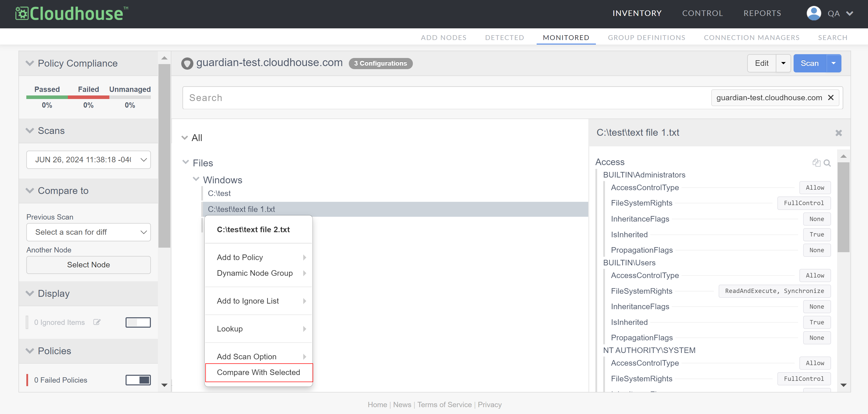Open the QA account menu chevron
868x414 pixels.
(x=850, y=13)
